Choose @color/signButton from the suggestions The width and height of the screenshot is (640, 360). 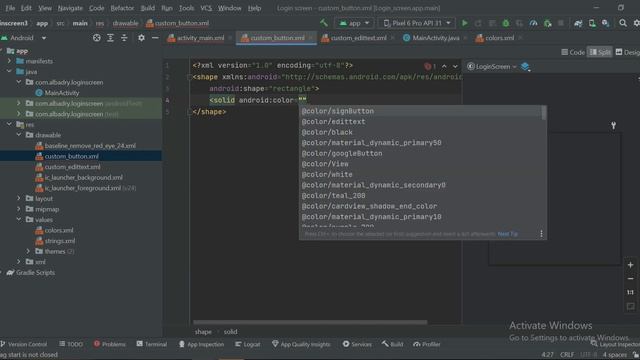pyautogui.click(x=420, y=111)
